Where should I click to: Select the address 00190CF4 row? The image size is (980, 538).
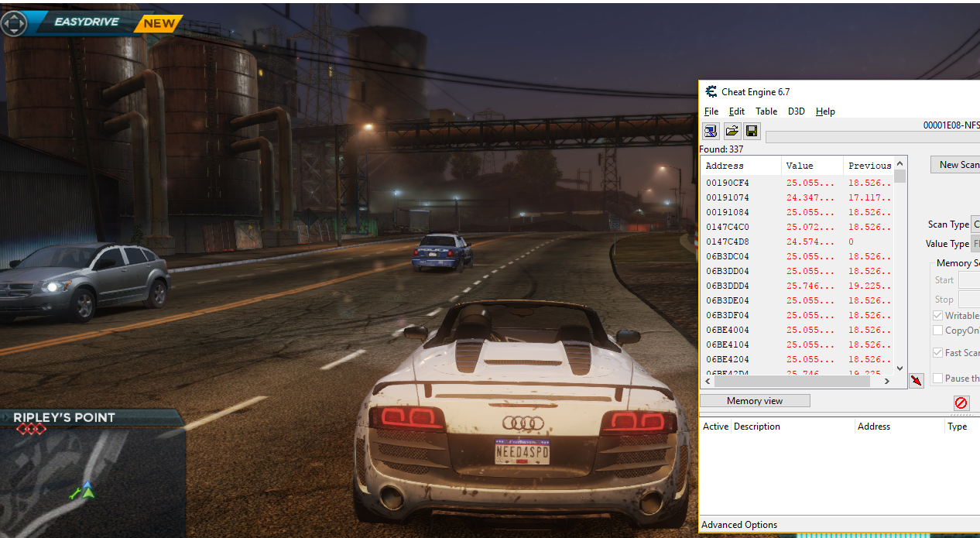pyautogui.click(x=797, y=183)
